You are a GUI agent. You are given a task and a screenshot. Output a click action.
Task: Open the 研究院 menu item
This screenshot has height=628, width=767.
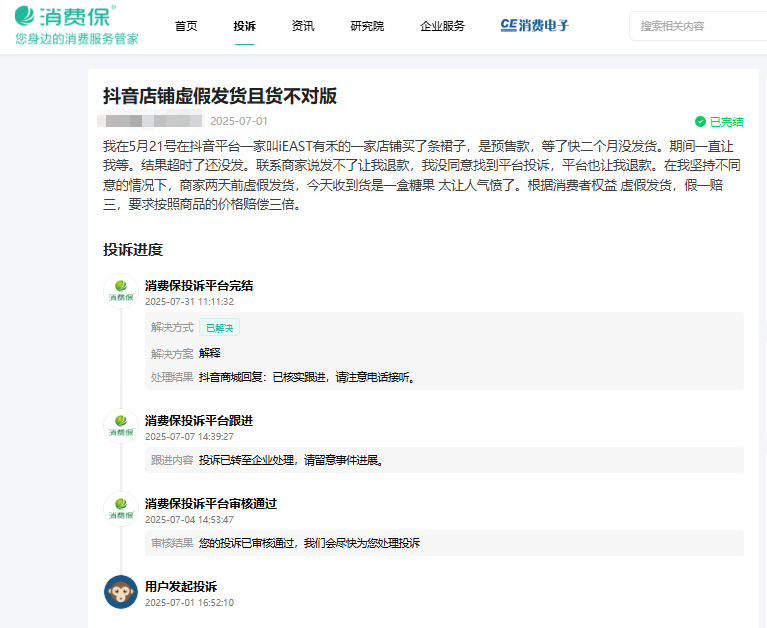[x=367, y=26]
